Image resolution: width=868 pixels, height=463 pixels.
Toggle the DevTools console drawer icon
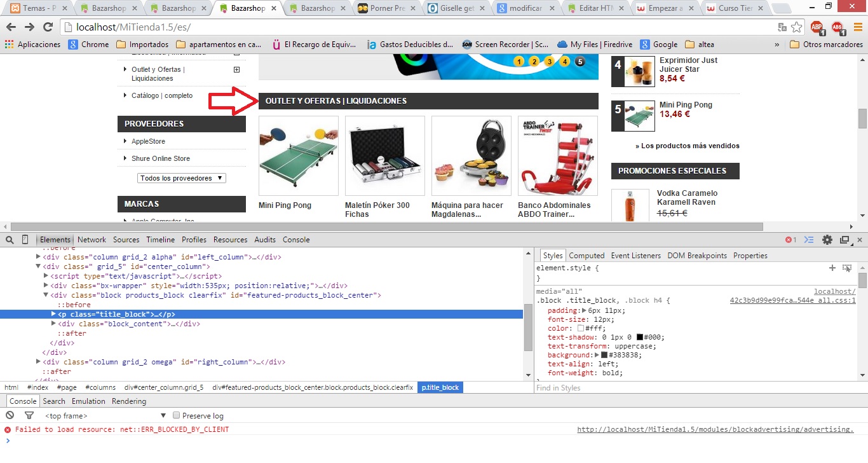[809, 240]
